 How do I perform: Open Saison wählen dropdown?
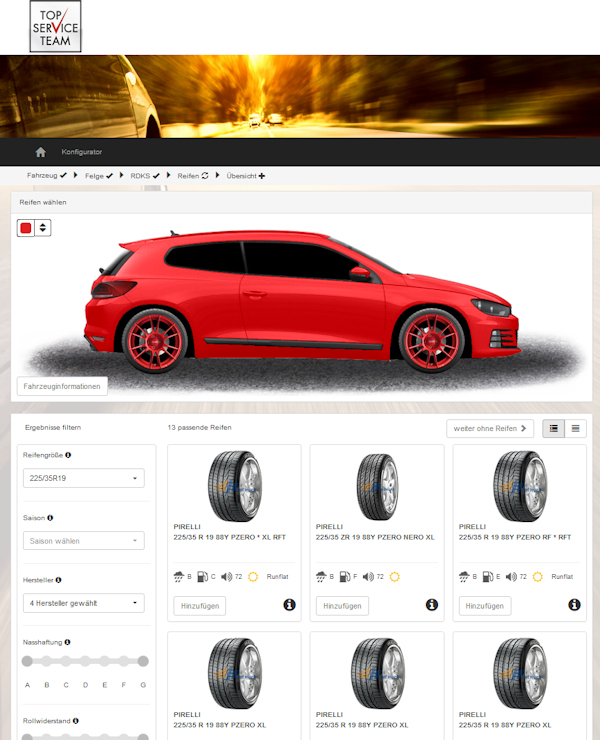pyautogui.click(x=84, y=541)
